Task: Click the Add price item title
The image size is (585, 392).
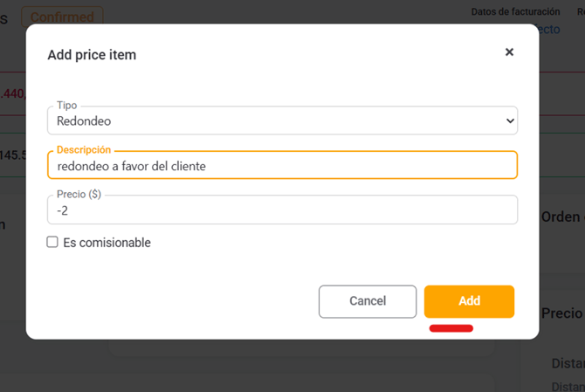Action: click(x=92, y=55)
